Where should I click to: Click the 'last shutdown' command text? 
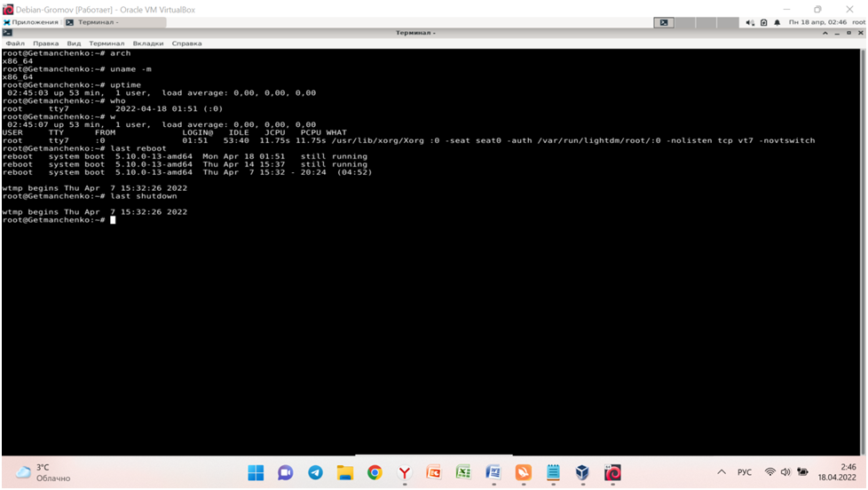pyautogui.click(x=144, y=196)
